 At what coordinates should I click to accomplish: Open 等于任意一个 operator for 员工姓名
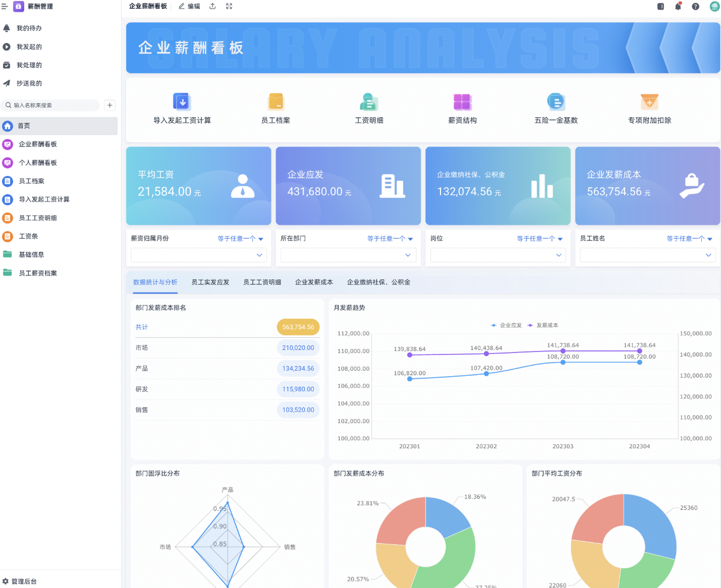coord(690,239)
